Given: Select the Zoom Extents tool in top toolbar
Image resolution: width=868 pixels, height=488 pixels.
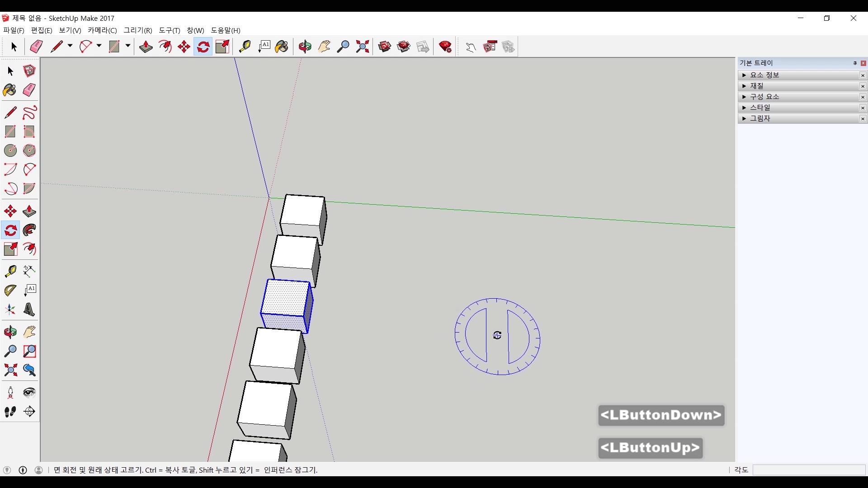Looking at the screenshot, I should (363, 47).
